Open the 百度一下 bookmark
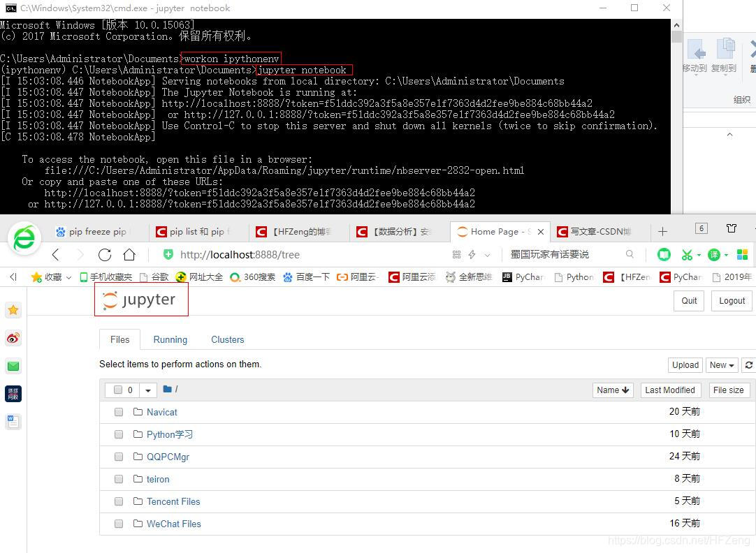The height and width of the screenshot is (553, 756). pyautogui.click(x=307, y=277)
